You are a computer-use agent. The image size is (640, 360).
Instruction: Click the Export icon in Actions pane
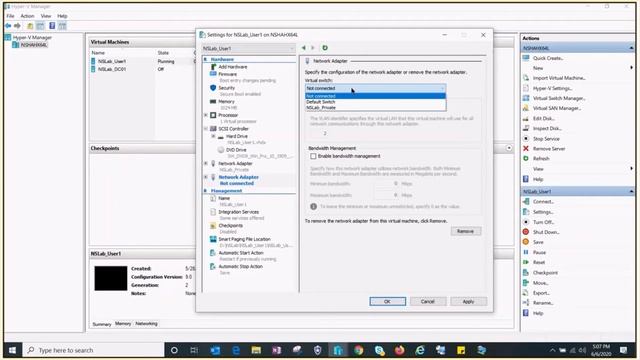[526, 293]
